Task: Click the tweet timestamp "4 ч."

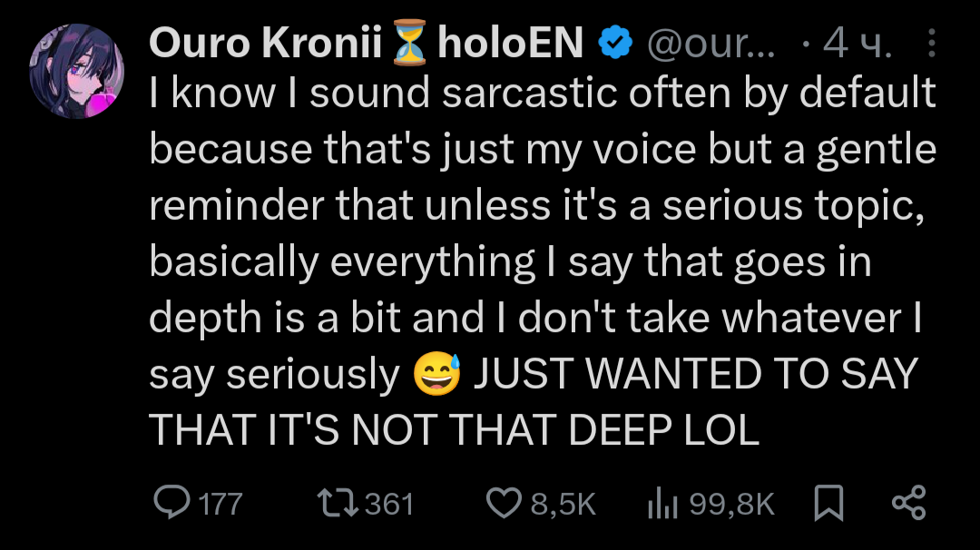Action: coord(857,43)
